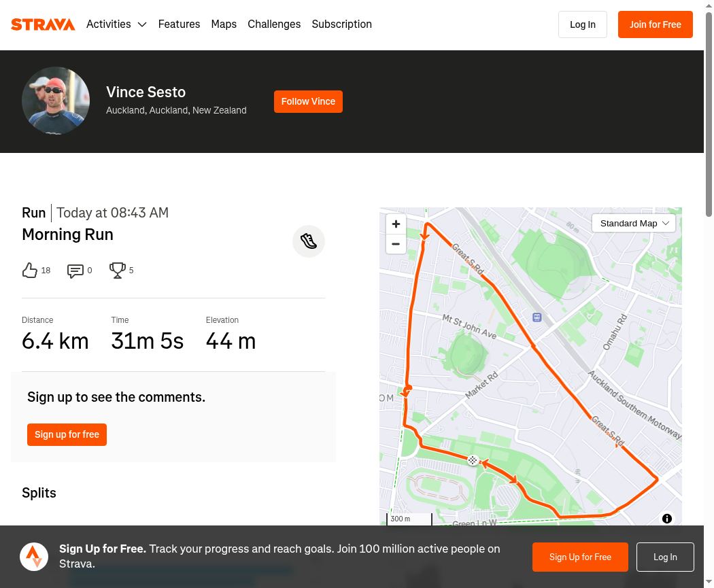Open the Vince Sesto name link
Screen dimensions: 714x588
146,92
